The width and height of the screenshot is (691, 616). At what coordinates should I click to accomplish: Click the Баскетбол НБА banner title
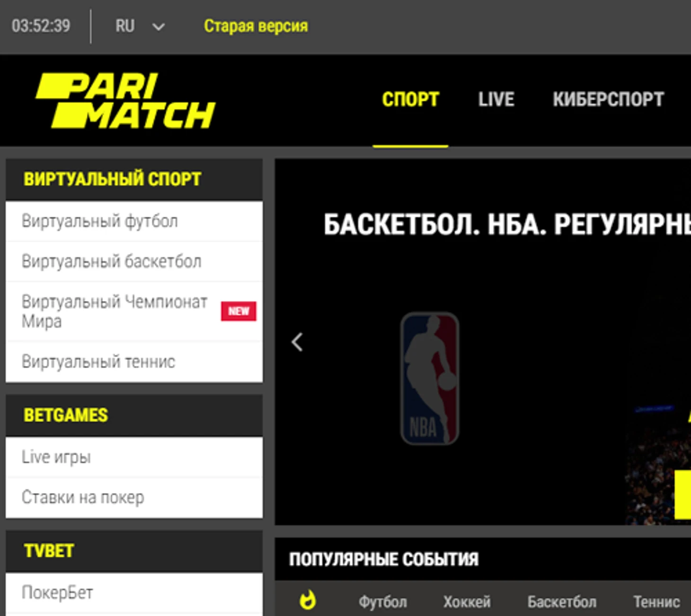point(507,224)
